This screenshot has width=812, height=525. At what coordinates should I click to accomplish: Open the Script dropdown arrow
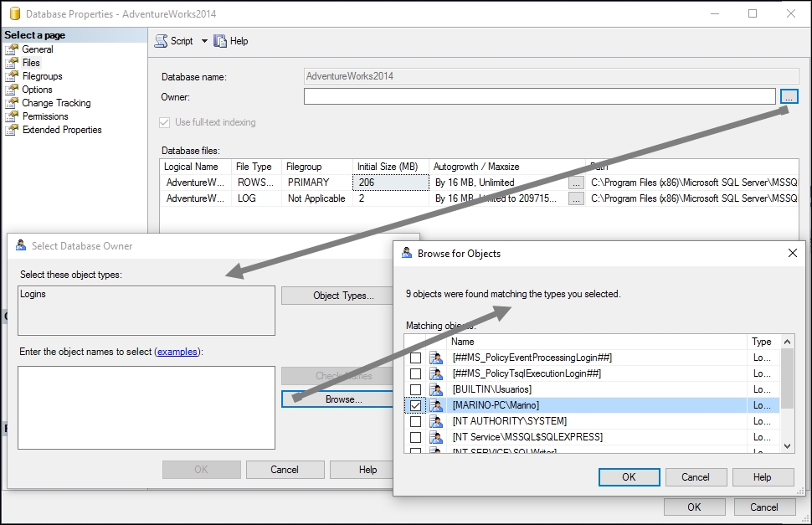pos(204,41)
